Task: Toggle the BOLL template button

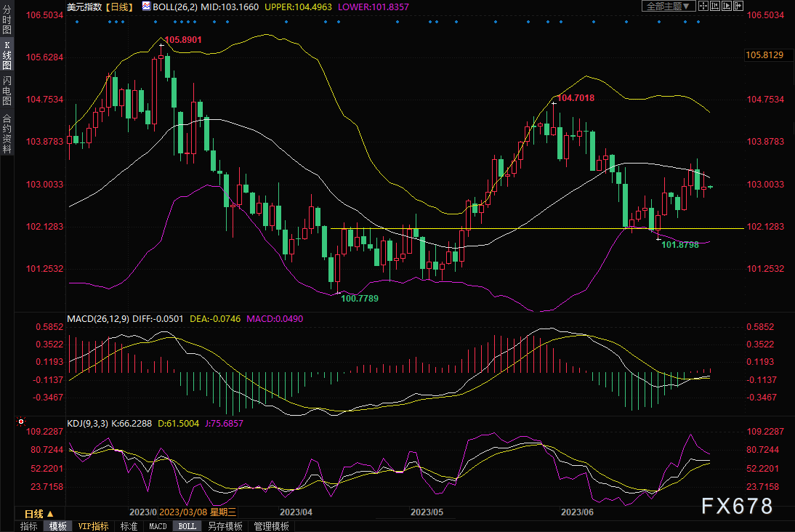Action: click(187, 526)
